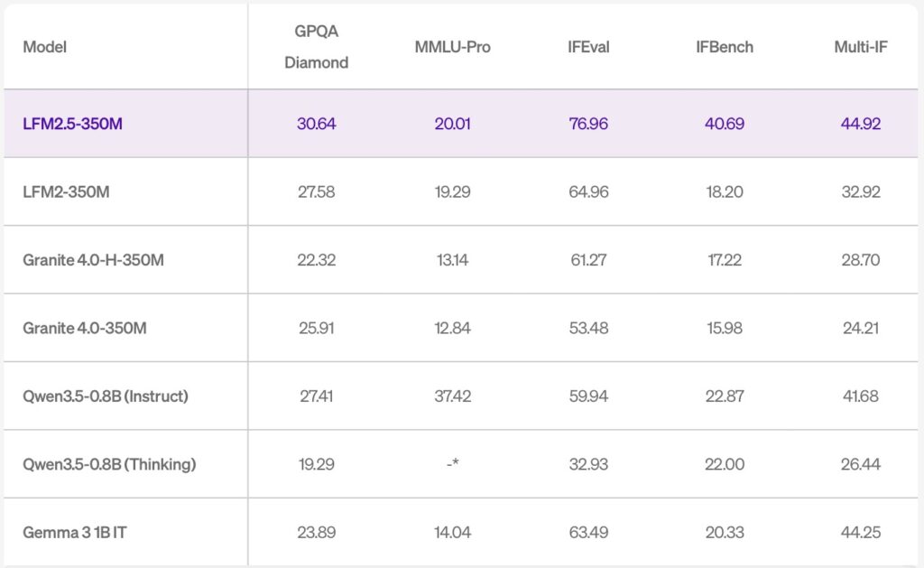This screenshot has height=568, width=924.
Task: Select the highlighted LFM2.5-350M row label
Action: click(x=73, y=124)
